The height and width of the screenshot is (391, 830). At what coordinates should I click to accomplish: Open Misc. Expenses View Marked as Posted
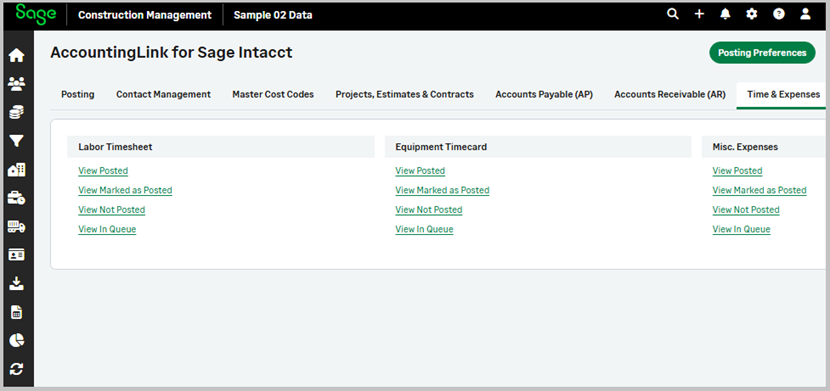pos(760,190)
